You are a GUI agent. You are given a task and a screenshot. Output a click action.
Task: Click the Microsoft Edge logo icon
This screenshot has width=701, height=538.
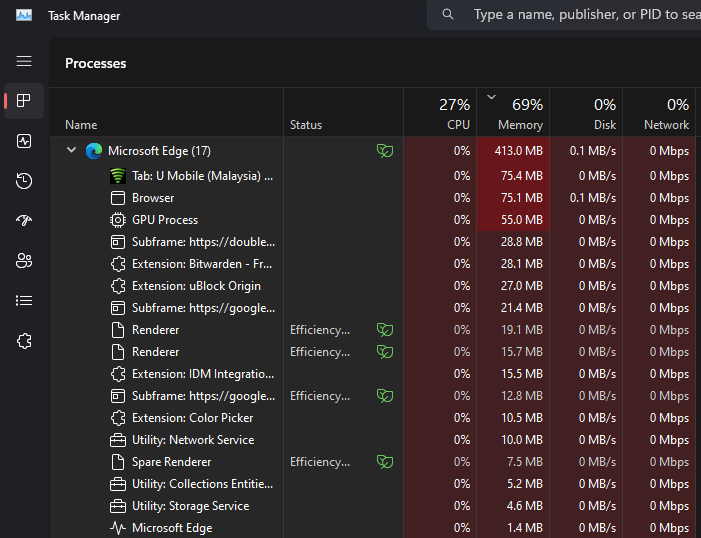pyautogui.click(x=94, y=151)
